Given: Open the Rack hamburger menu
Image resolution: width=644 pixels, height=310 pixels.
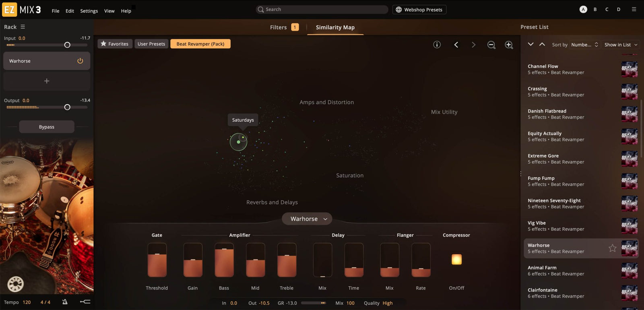Looking at the screenshot, I should [x=23, y=27].
